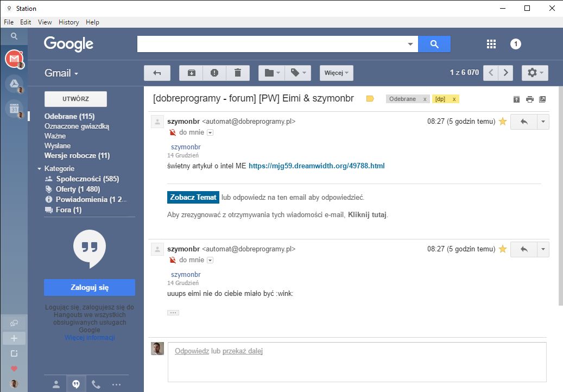This screenshot has height=392, width=563.
Task: Open Wersje robocze (11) folder
Action: [x=77, y=156]
